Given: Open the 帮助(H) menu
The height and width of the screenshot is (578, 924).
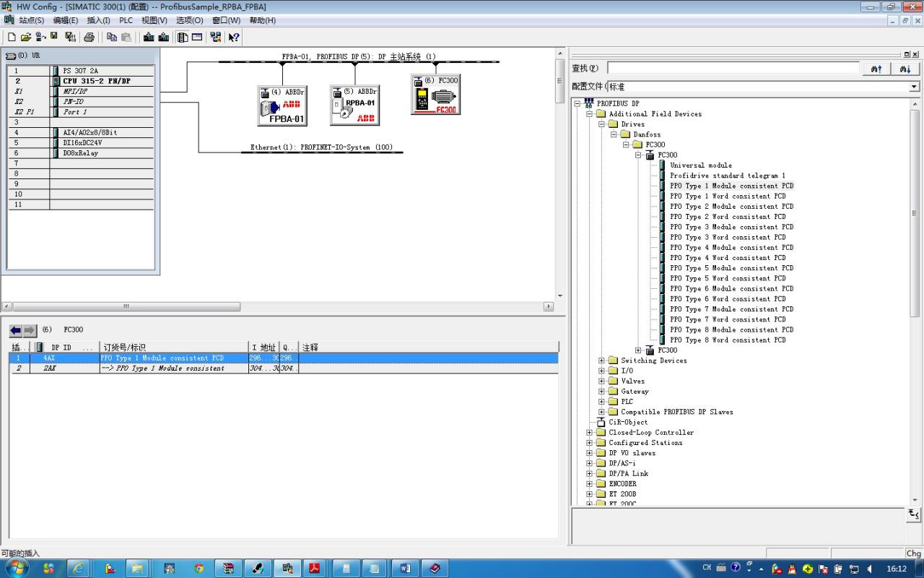Looking at the screenshot, I should coord(262,20).
